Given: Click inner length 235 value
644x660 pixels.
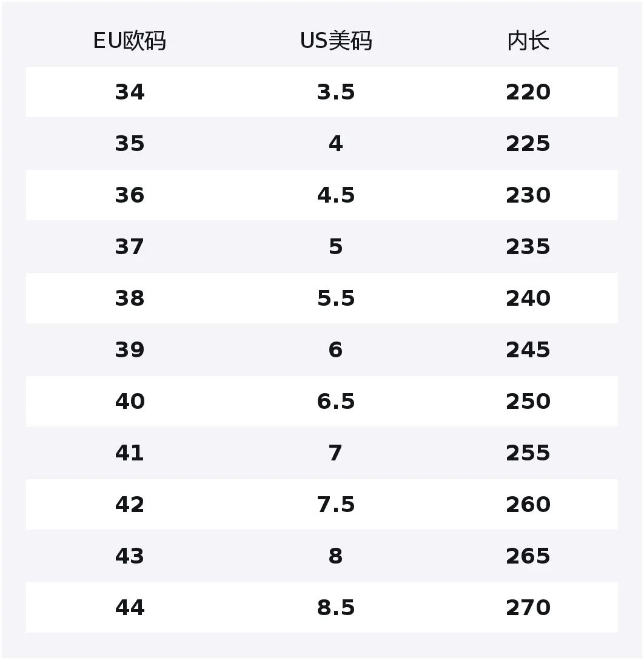Looking at the screenshot, I should click(x=528, y=247).
